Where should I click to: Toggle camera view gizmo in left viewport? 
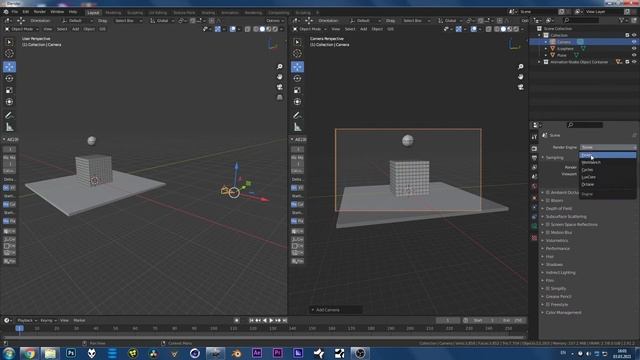(280, 87)
